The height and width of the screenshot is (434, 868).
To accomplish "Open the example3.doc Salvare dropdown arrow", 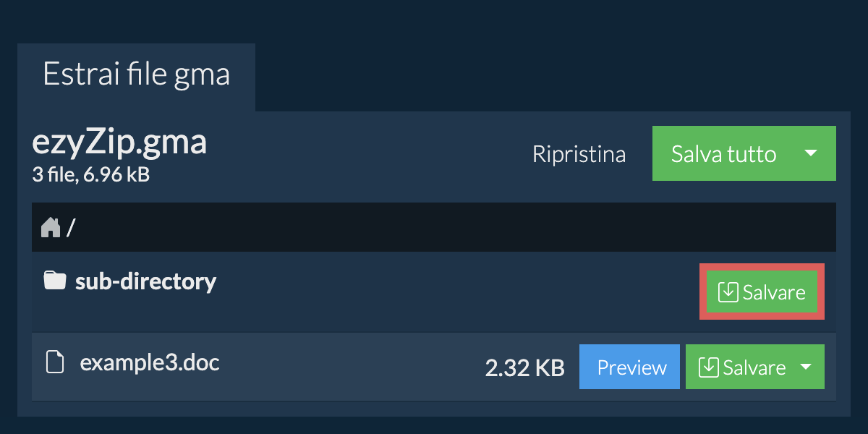I will [x=806, y=367].
